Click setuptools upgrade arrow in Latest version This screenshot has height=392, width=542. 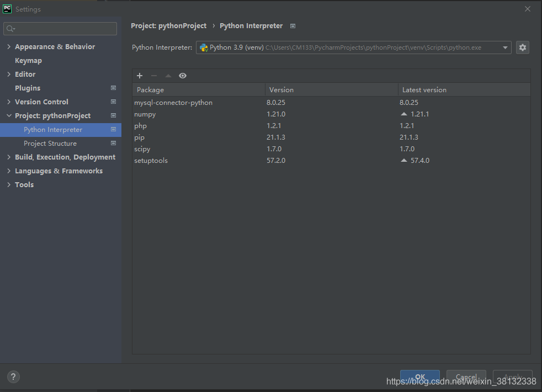(x=403, y=161)
